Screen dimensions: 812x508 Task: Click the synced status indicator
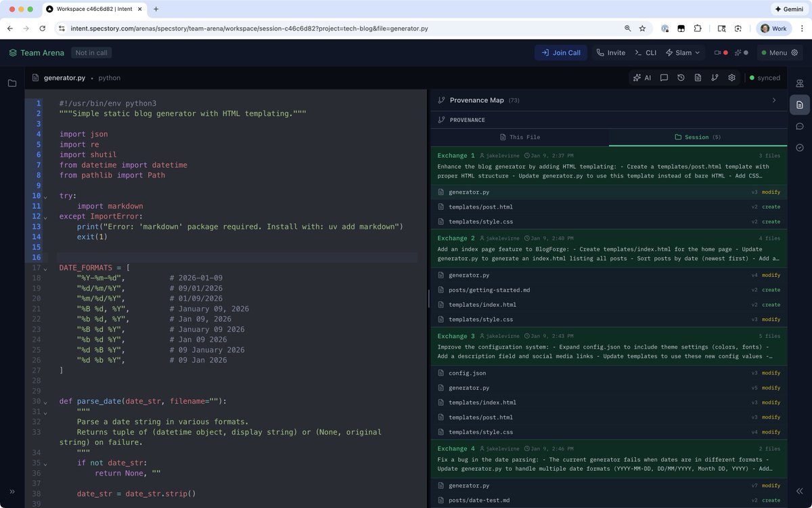pos(765,78)
